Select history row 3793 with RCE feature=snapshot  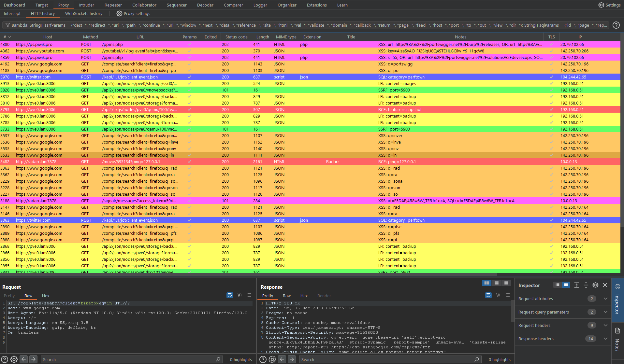[310, 109]
